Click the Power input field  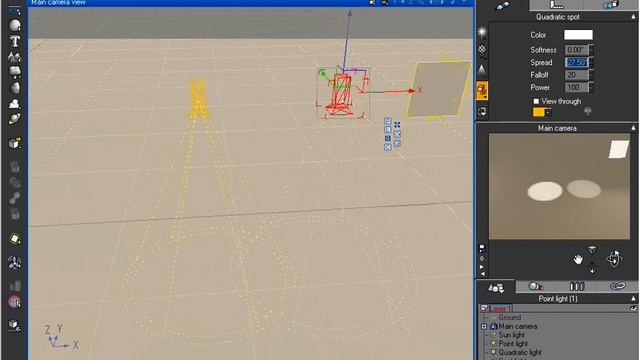(x=577, y=87)
